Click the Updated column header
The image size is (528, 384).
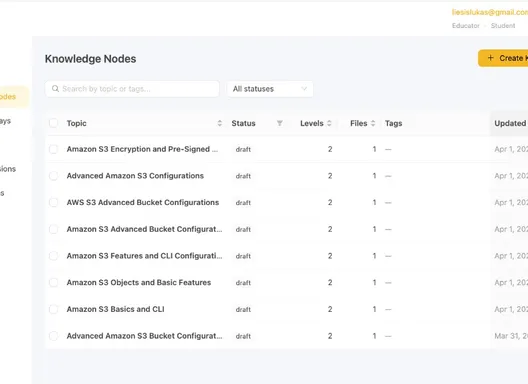510,123
